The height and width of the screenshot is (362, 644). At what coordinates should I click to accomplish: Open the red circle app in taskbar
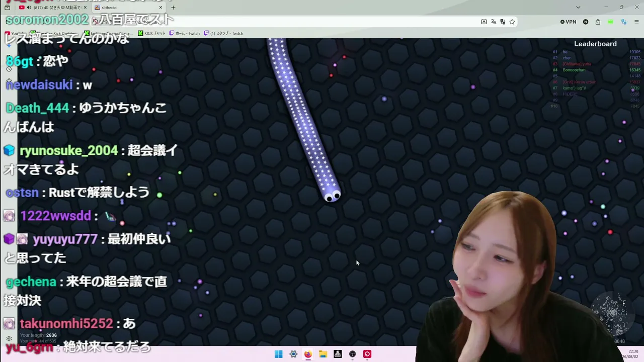pos(367,354)
